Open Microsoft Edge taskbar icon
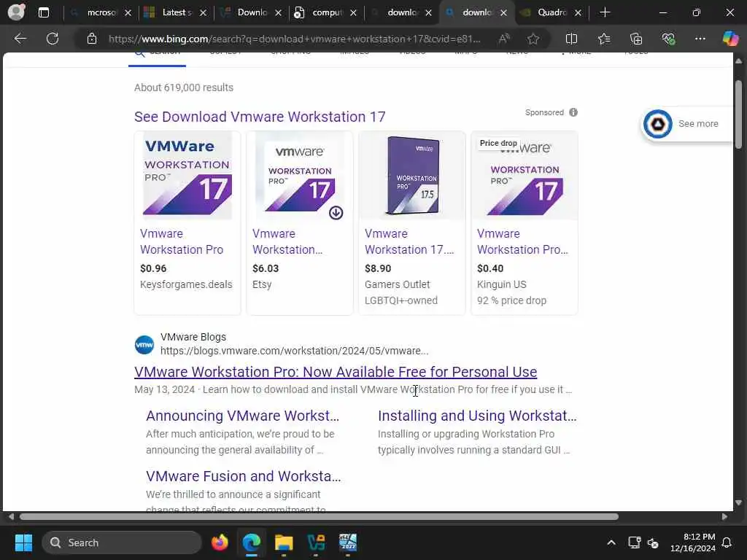 point(252,542)
